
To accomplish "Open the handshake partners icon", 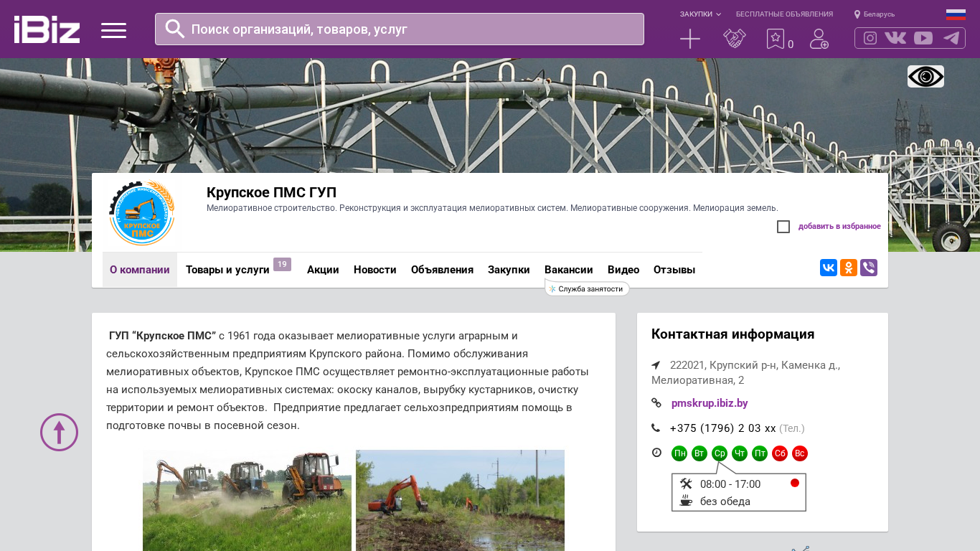I will click(x=735, y=39).
